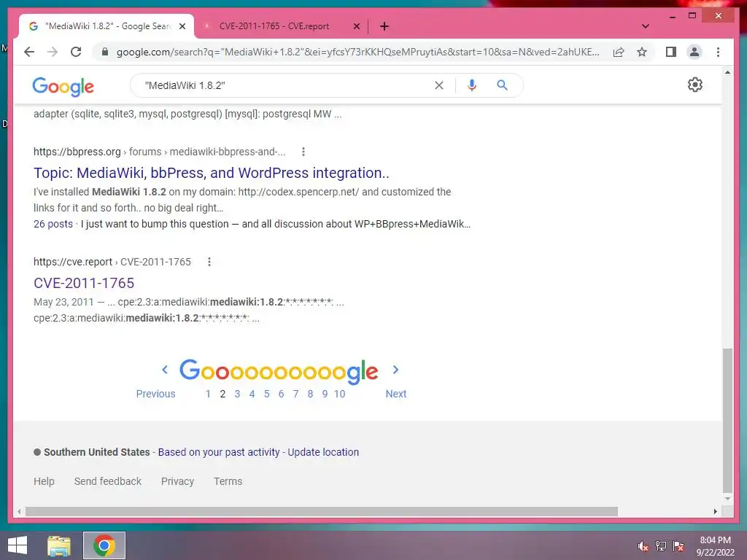747x560 pixels.
Task: Jump to results page 3
Action: (237, 394)
